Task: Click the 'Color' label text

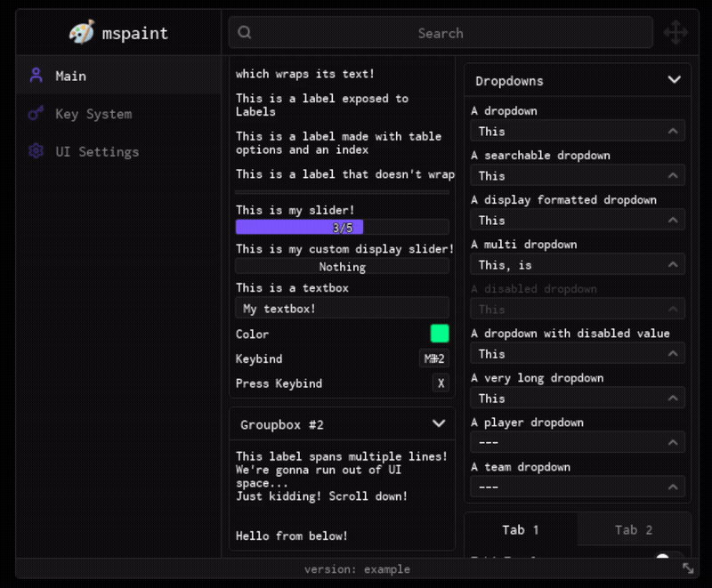Action: click(x=252, y=334)
